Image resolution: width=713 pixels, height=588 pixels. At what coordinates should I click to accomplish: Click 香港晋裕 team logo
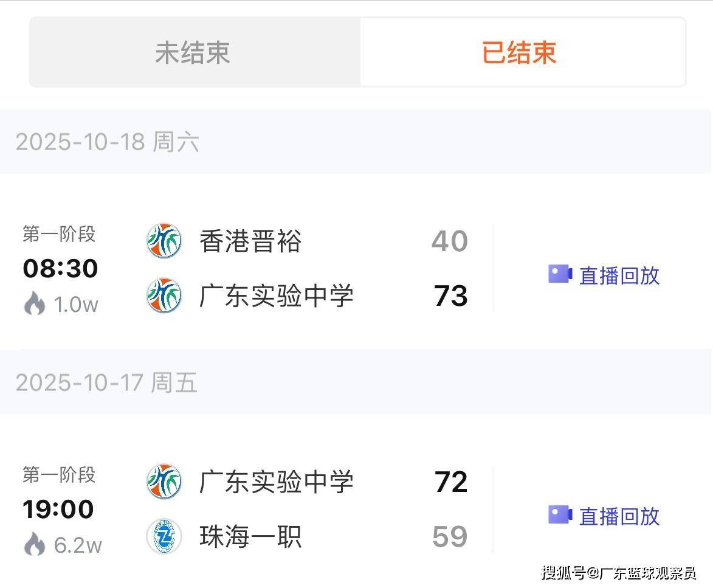click(164, 241)
